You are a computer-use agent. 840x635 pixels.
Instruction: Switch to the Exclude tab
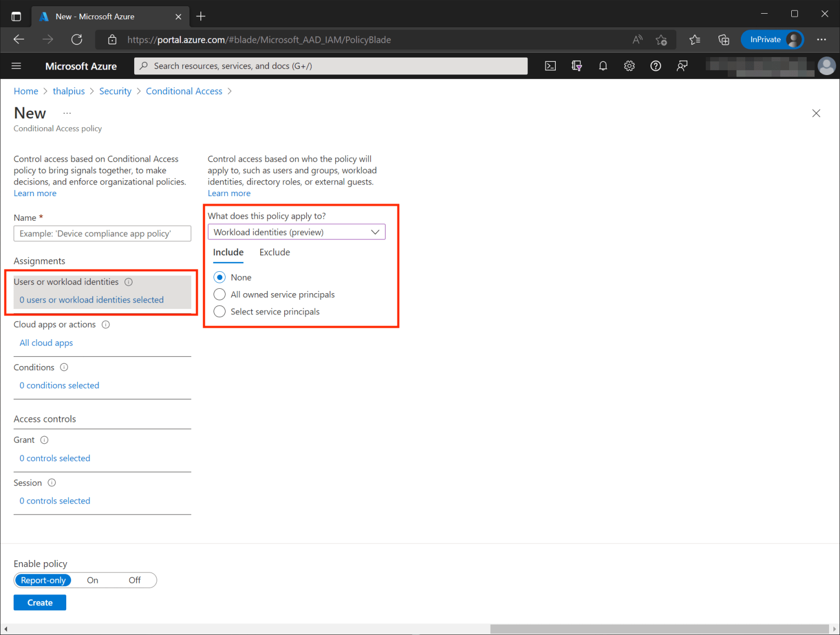click(x=274, y=252)
